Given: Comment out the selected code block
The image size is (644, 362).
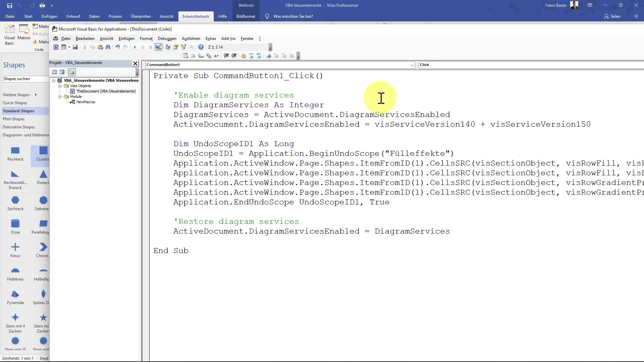Looking at the screenshot, I should click(251, 56).
